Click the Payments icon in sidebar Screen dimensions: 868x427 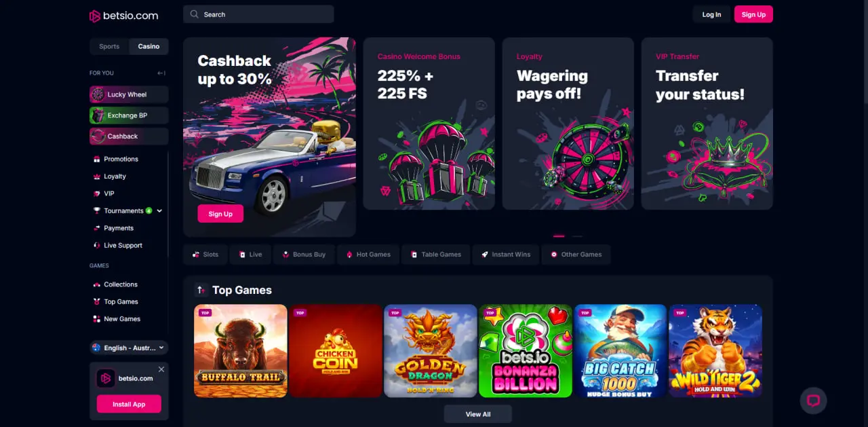(96, 228)
